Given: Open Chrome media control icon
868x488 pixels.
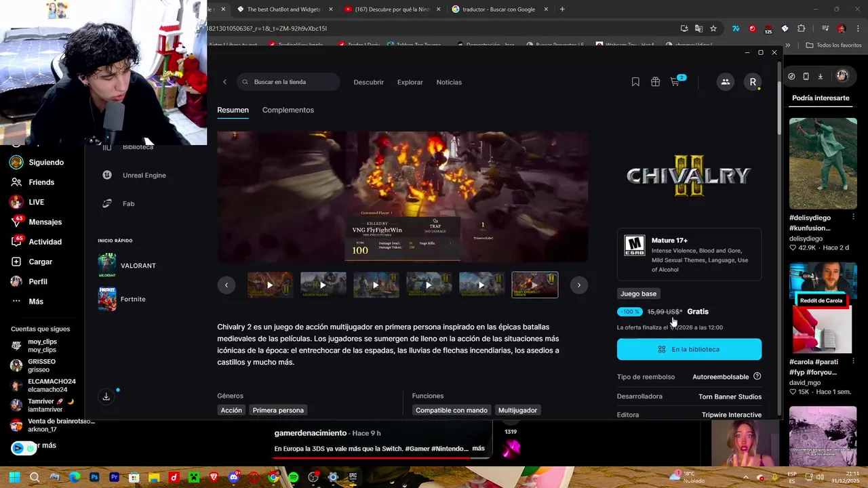Looking at the screenshot, I should pyautogui.click(x=825, y=28).
